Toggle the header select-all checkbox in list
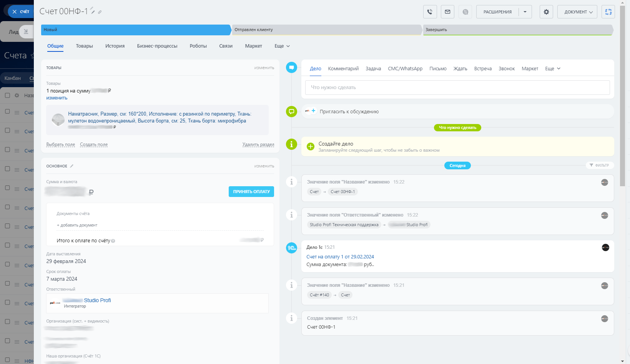This screenshot has height=364, width=630. (7, 95)
